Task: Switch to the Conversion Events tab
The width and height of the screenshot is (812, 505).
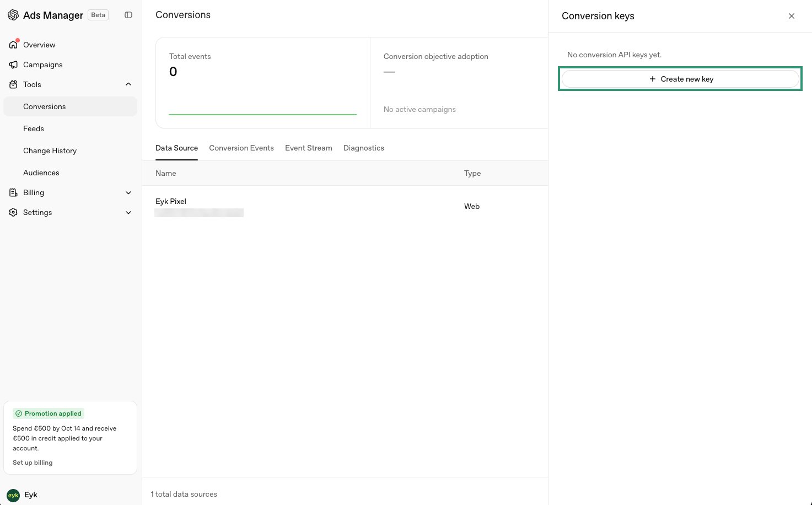Action: 241,148
